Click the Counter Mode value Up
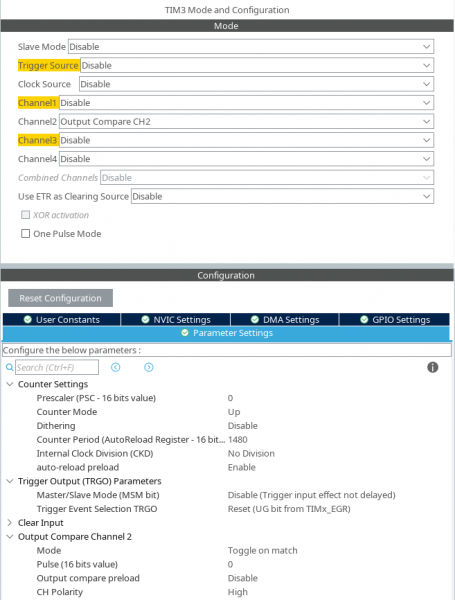The height and width of the screenshot is (600, 455). point(234,412)
